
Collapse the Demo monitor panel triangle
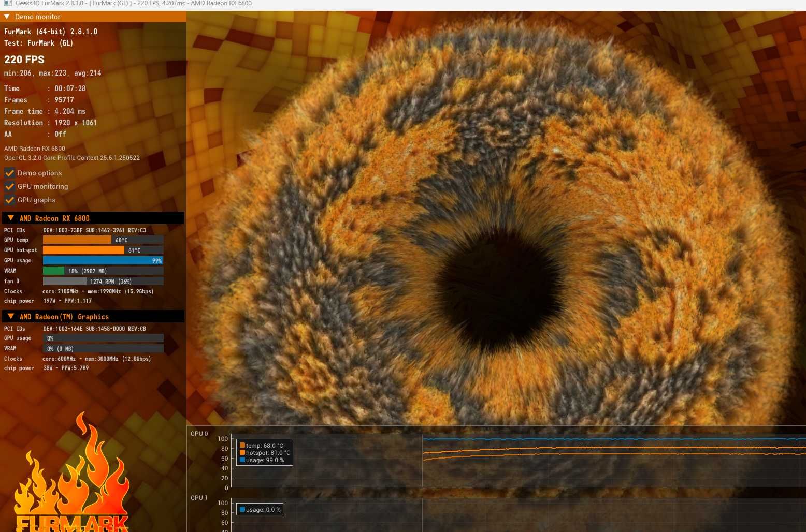(7, 17)
